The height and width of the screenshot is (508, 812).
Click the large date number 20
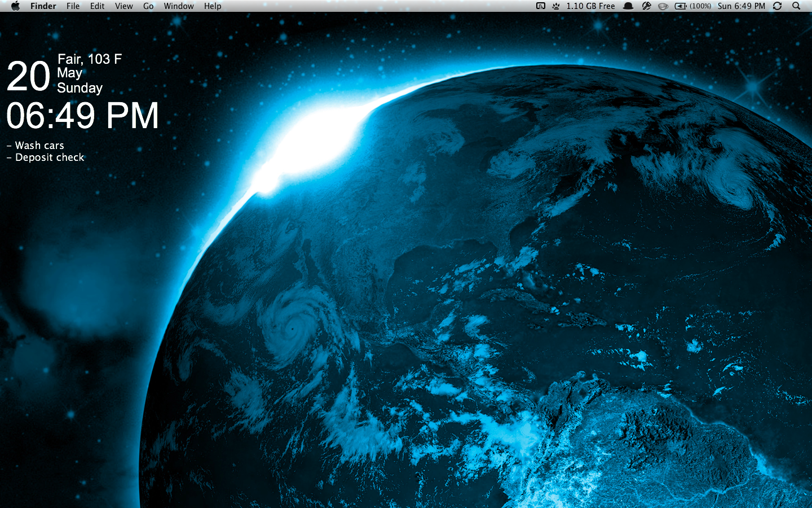pos(28,76)
